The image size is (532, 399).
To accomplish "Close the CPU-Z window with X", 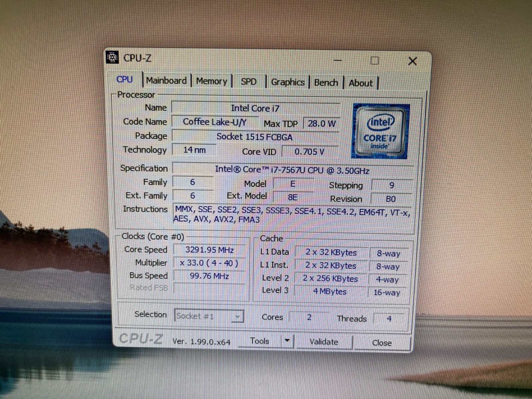I will 412,61.
